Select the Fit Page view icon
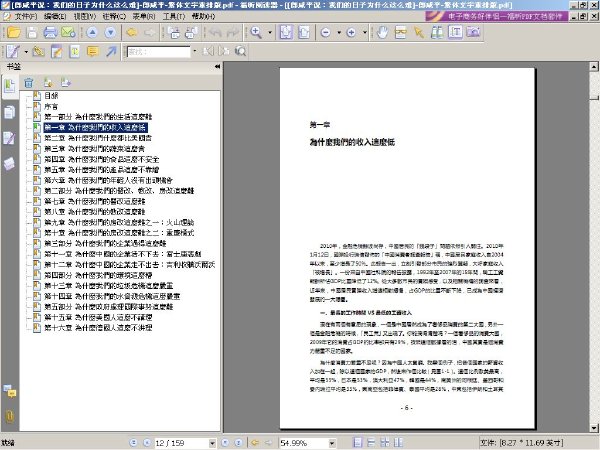The width and height of the screenshot is (600, 450). click(286, 33)
